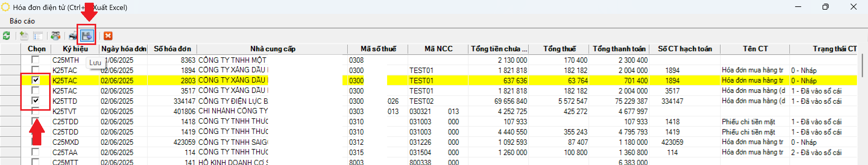Tick the checkbox for invoice 8363
This screenshot has width=868, height=165.
35,60
